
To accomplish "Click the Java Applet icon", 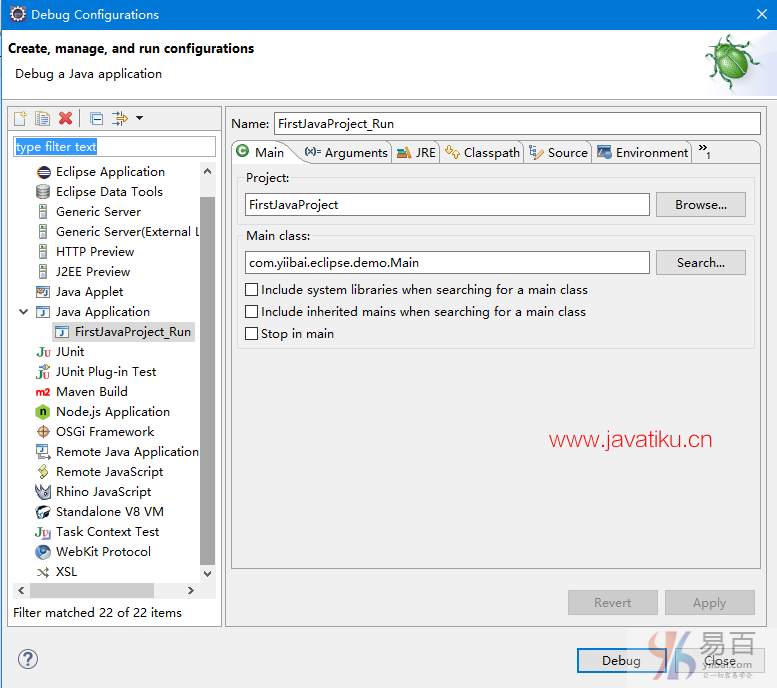I will point(44,292).
